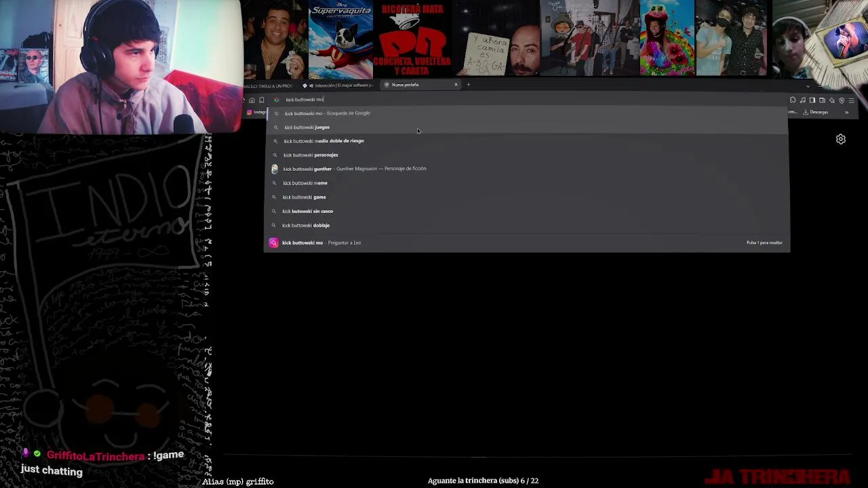This screenshot has width=868, height=488.
Task: Click the red 'Ricotera Mata' poster thumbnail
Action: tap(413, 39)
